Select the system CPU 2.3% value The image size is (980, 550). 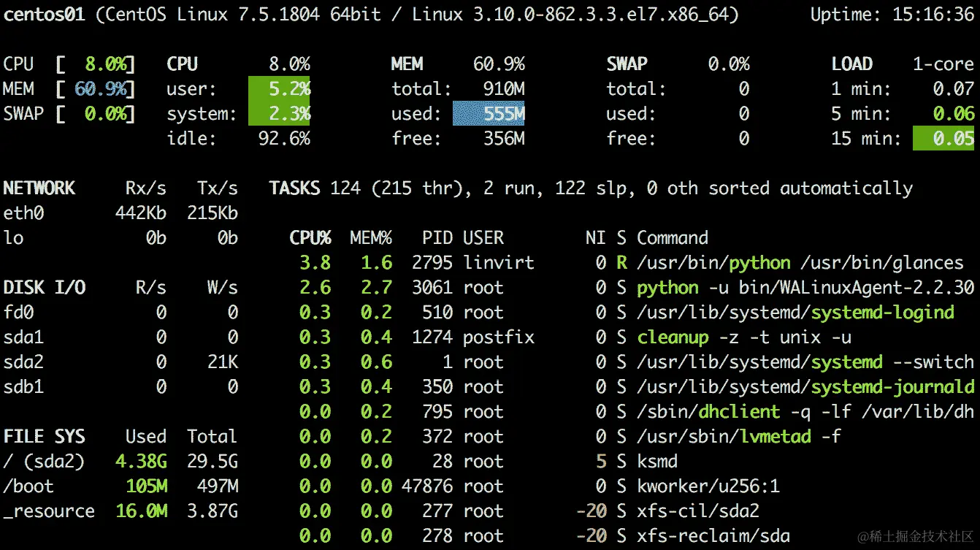(x=289, y=114)
